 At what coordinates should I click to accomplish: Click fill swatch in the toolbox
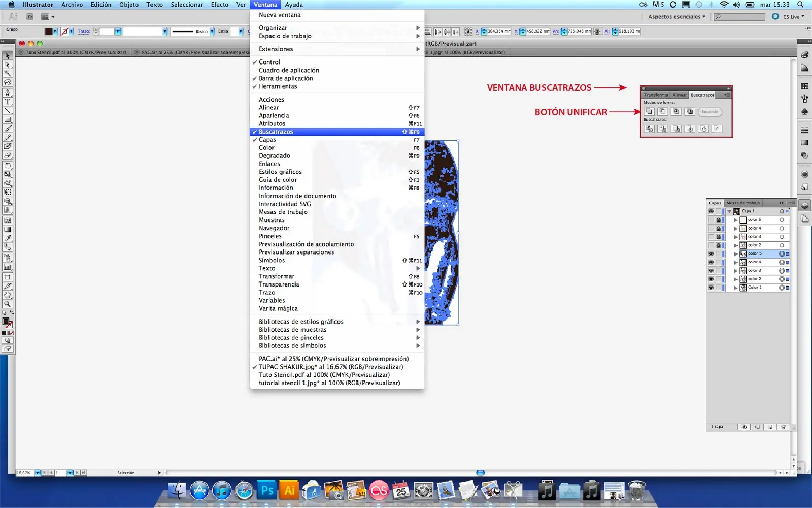tap(6, 321)
